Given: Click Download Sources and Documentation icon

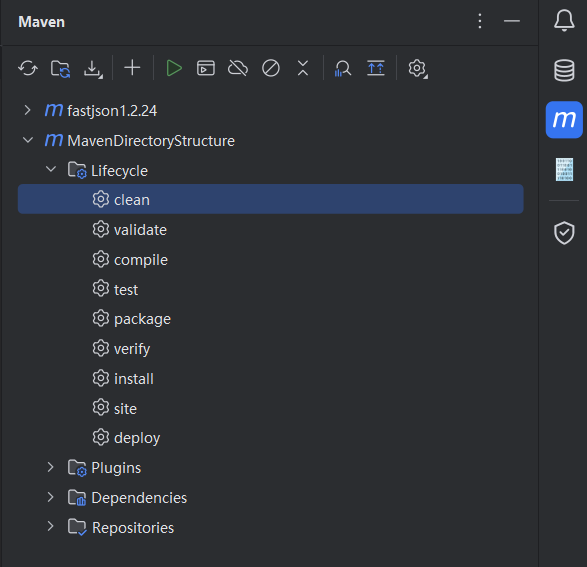Looking at the screenshot, I should tap(93, 69).
